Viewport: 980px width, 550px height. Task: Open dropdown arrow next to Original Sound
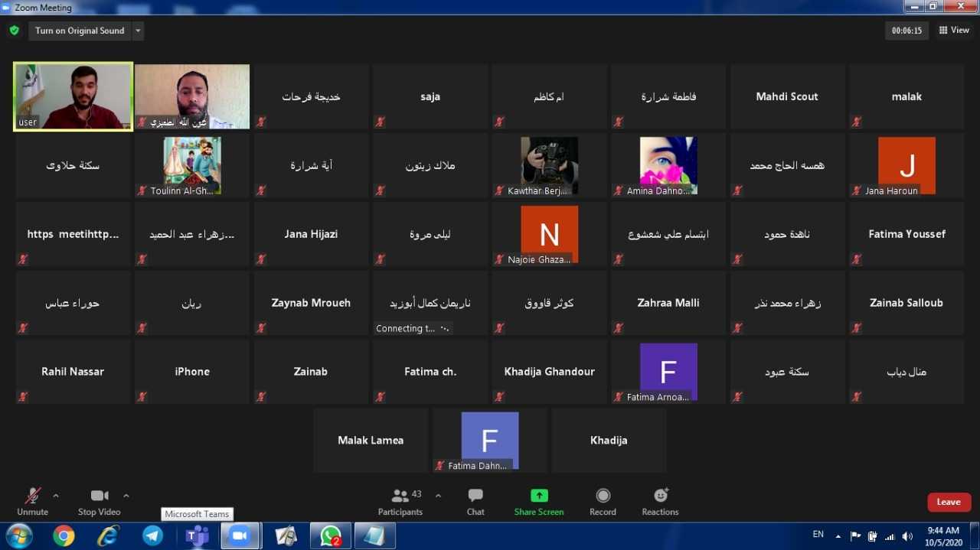(138, 31)
